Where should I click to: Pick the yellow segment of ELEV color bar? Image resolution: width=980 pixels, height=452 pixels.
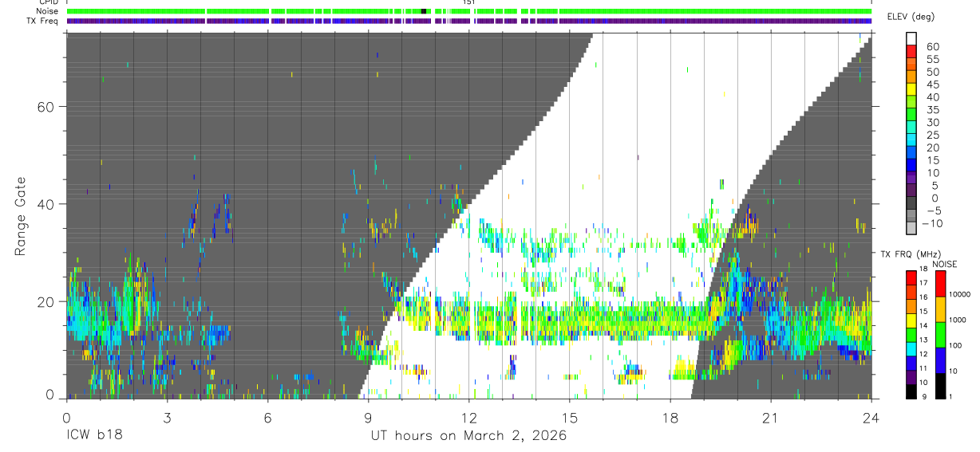[912, 90]
